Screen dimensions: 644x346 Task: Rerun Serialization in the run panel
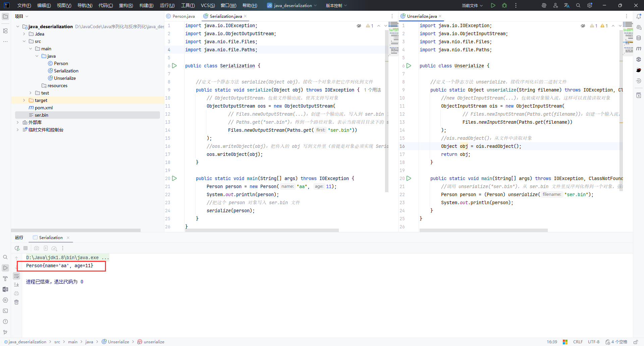coord(17,248)
